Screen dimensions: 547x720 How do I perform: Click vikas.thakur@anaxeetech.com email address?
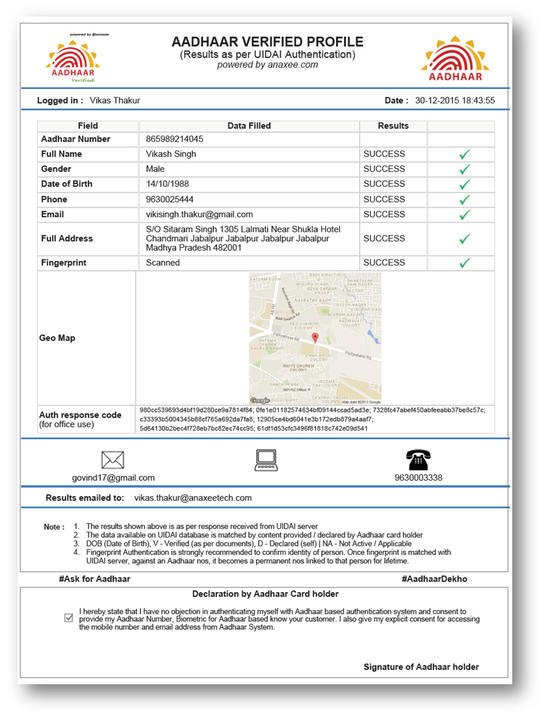193,498
